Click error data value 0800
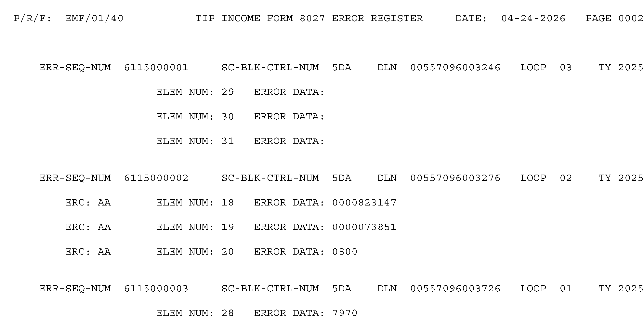Viewport: 644px width, 331px height. tap(345, 252)
